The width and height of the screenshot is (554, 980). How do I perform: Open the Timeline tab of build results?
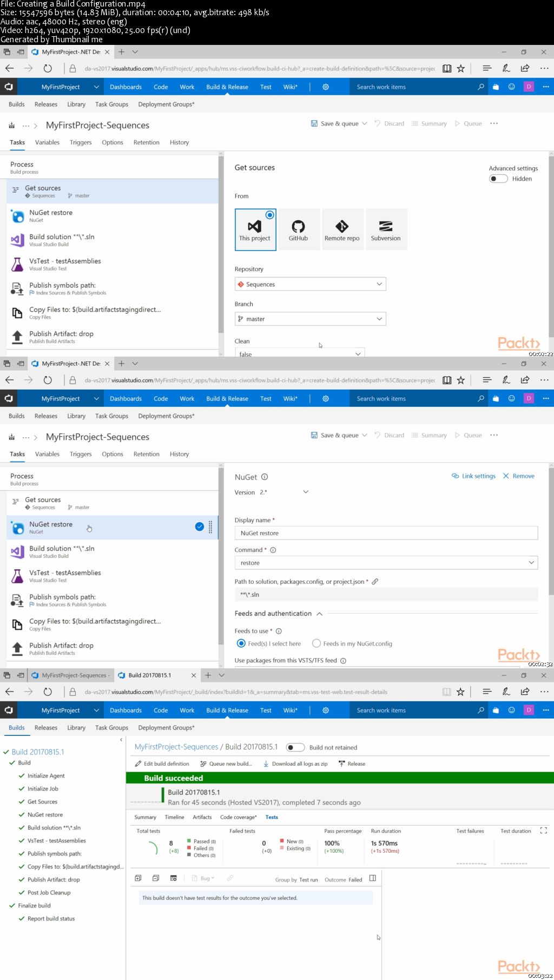pos(174,817)
